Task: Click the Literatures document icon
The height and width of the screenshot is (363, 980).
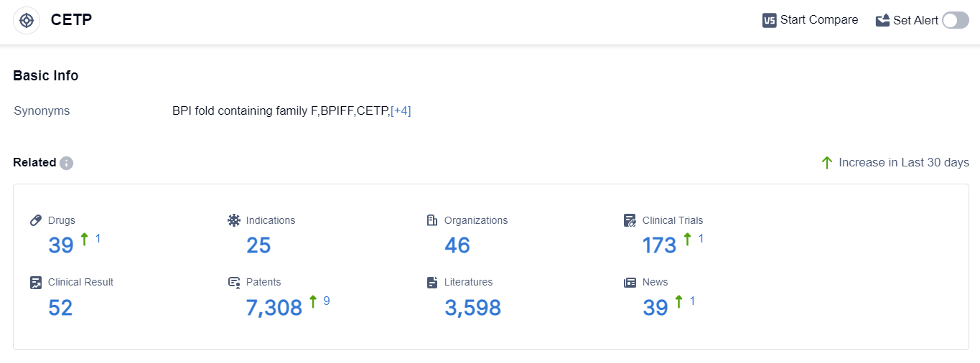Action: click(x=432, y=282)
